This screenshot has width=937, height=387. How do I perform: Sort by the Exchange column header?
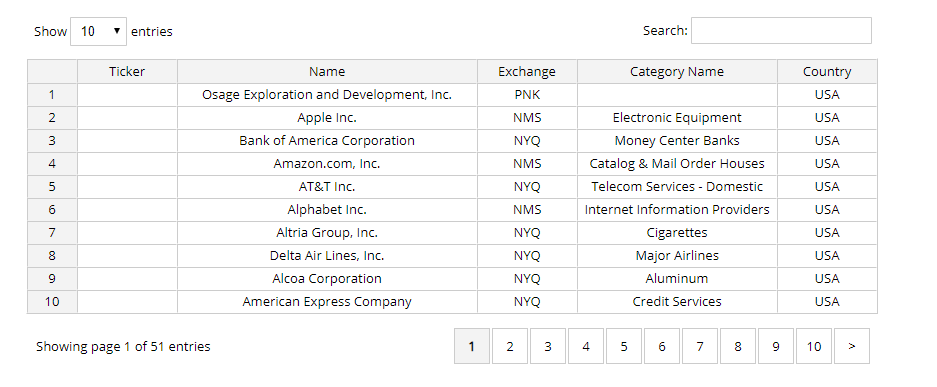tap(527, 72)
